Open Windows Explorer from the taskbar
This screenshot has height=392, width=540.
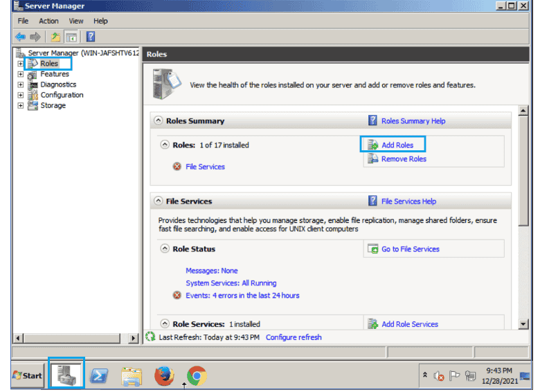(x=132, y=376)
